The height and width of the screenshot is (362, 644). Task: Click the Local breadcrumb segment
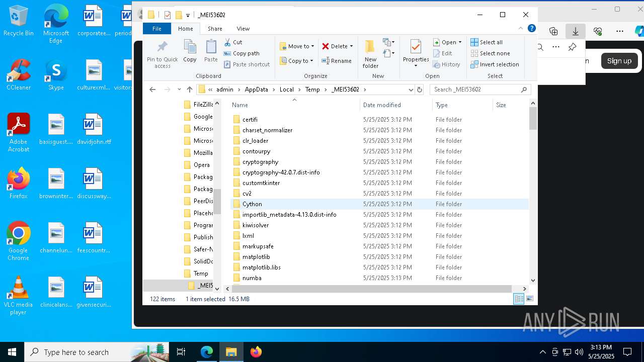286,89
